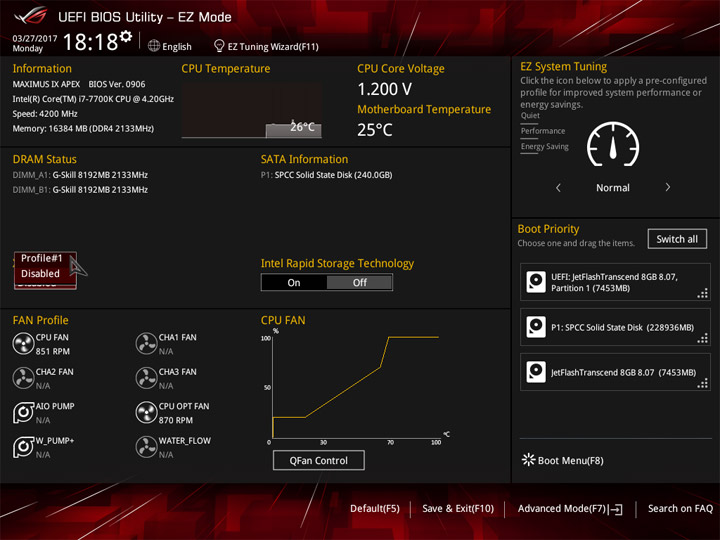Select JetFlashTranscend 8GB 8.07 (7453MB) boot entry
Image resolution: width=720 pixels, height=540 pixels.
point(615,372)
